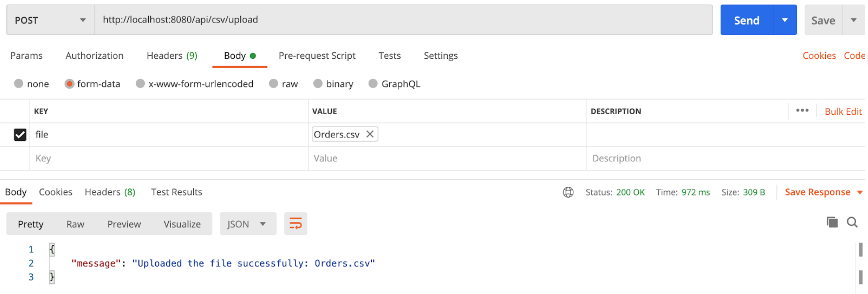Screen dimensions: 868x294
Task: Click the request URL field
Action: [404, 20]
